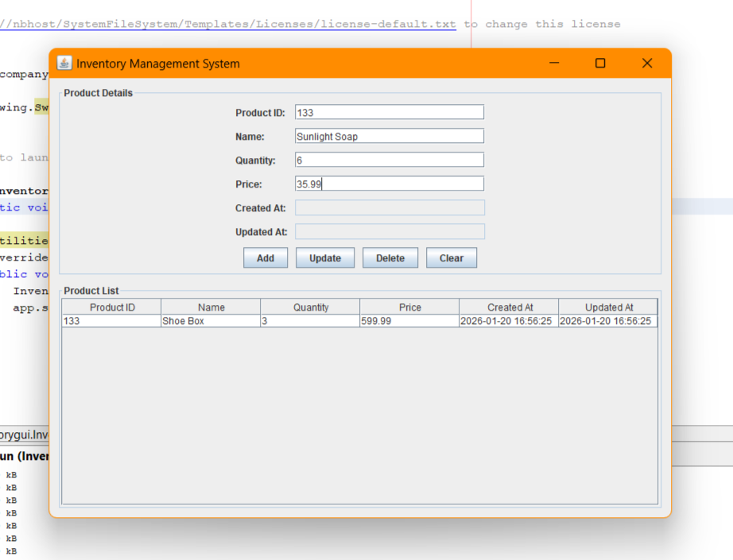Select the quantity 3 table cell

310,321
